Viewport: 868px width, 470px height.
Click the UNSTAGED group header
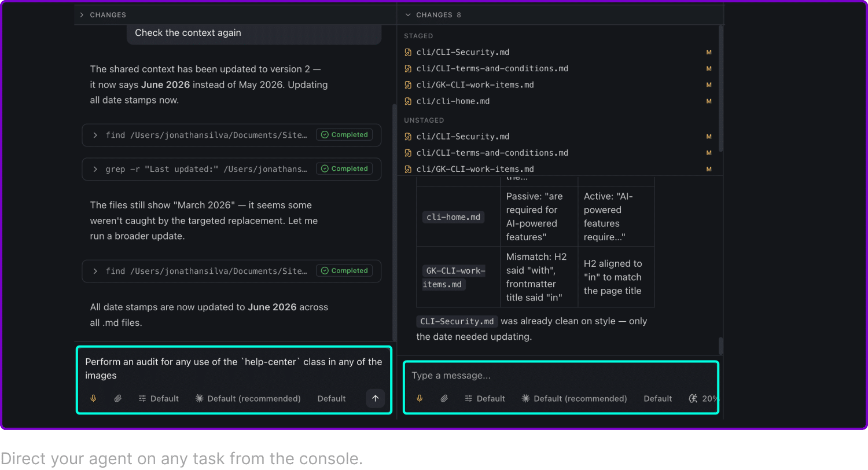click(424, 120)
